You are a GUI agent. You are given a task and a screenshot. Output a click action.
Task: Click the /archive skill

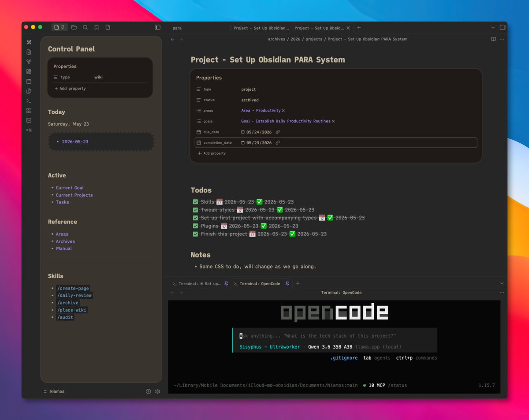pyautogui.click(x=67, y=303)
